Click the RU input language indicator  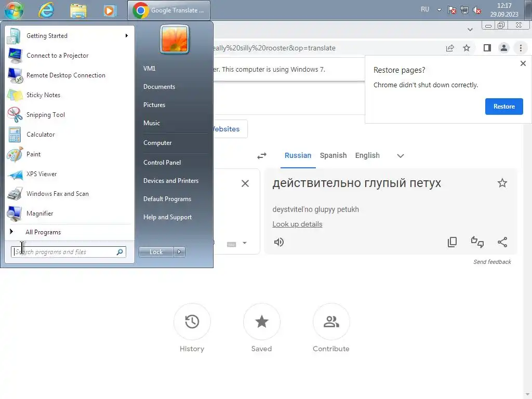tap(425, 9)
